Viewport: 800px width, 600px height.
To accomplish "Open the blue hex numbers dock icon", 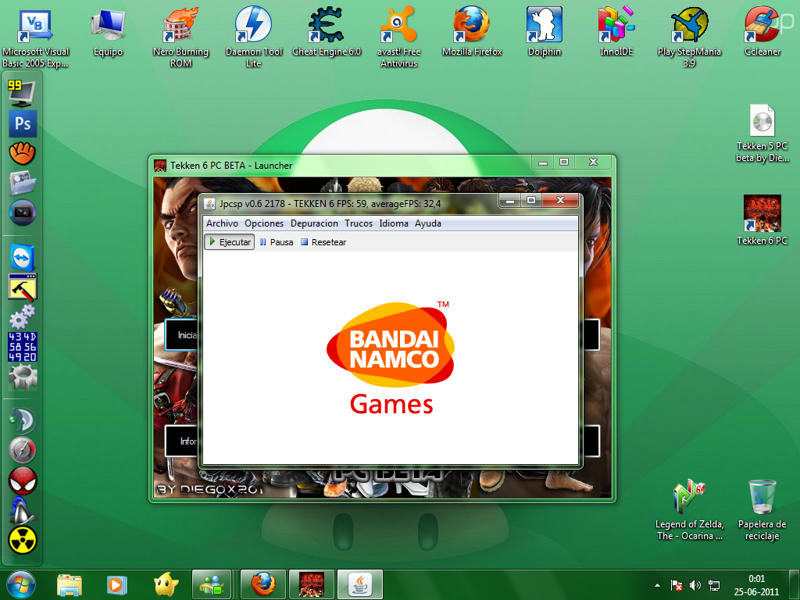I will coord(22,347).
